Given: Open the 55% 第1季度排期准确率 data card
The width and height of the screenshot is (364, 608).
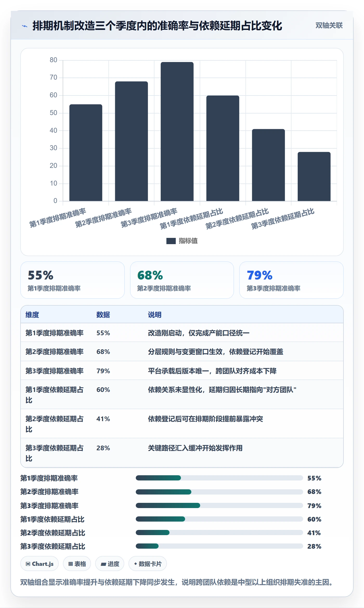Looking at the screenshot, I should [73, 280].
